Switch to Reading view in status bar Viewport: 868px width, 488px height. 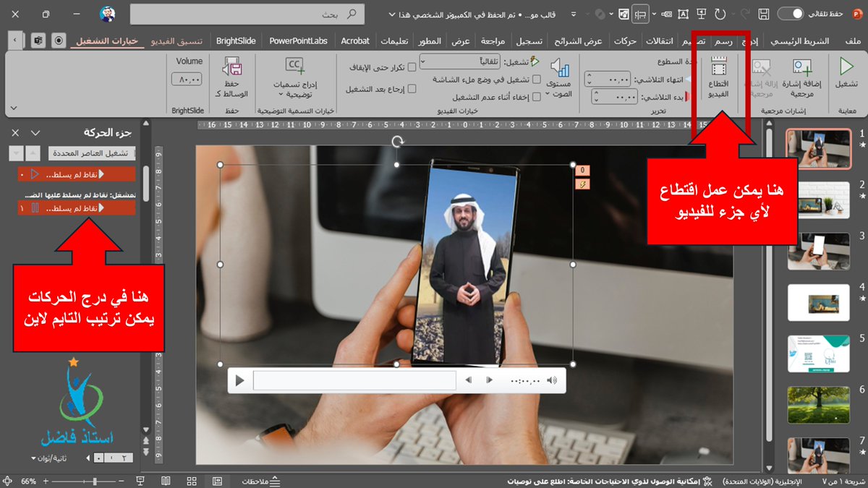pyautogui.click(x=166, y=481)
